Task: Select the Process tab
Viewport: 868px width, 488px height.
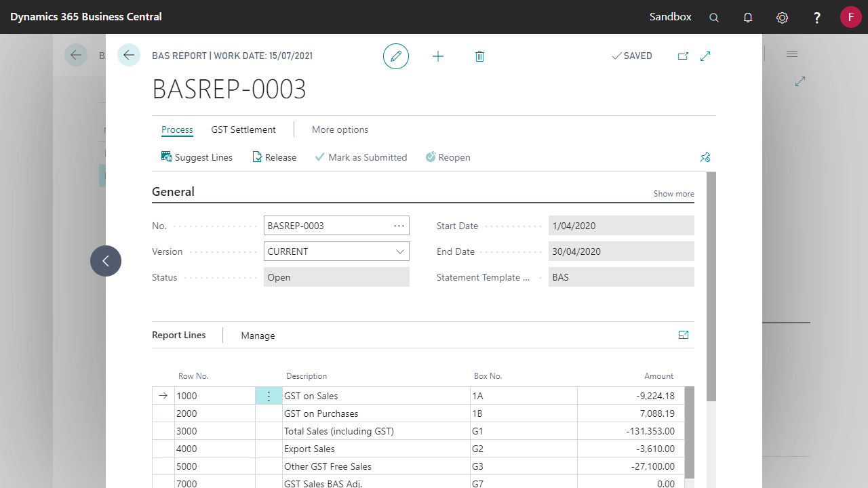Action: tap(177, 129)
